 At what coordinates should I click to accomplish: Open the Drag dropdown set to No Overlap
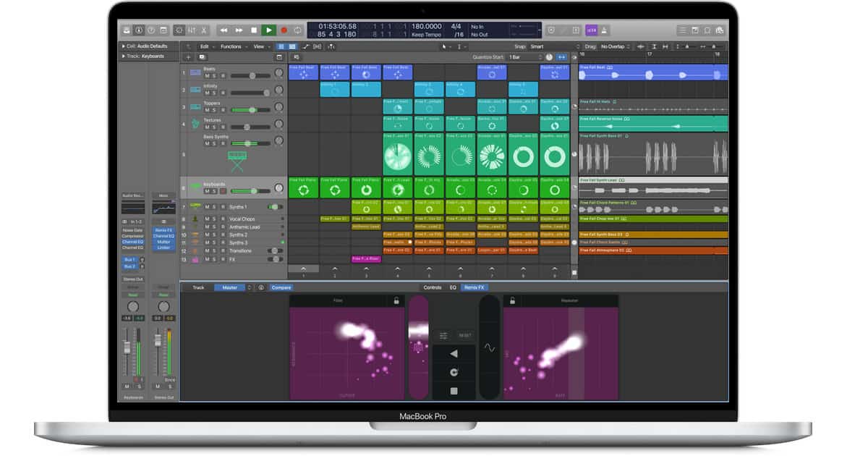[615, 46]
